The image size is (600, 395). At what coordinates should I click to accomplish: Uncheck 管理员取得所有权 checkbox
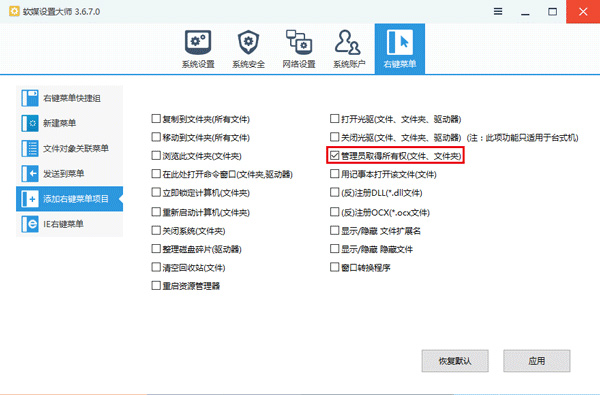click(x=334, y=155)
